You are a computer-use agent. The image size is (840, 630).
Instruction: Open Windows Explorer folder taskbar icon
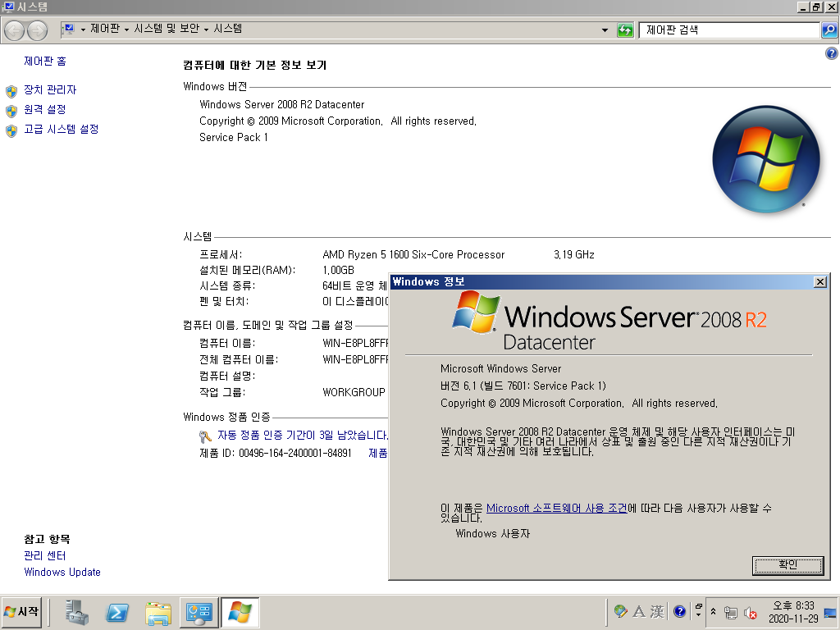[158, 612]
